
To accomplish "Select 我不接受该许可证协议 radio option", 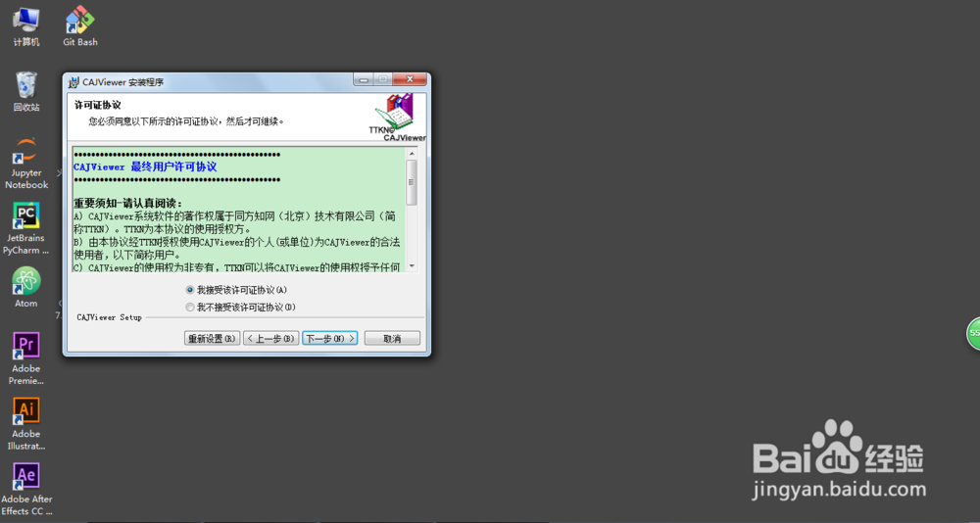I will (x=241, y=308).
